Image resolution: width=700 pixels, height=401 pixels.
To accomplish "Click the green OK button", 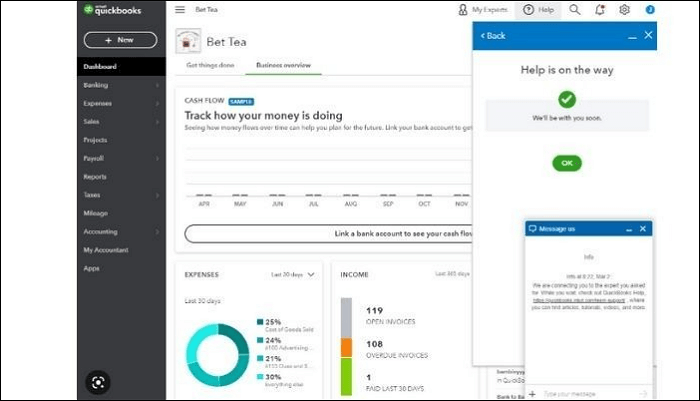I will (567, 163).
